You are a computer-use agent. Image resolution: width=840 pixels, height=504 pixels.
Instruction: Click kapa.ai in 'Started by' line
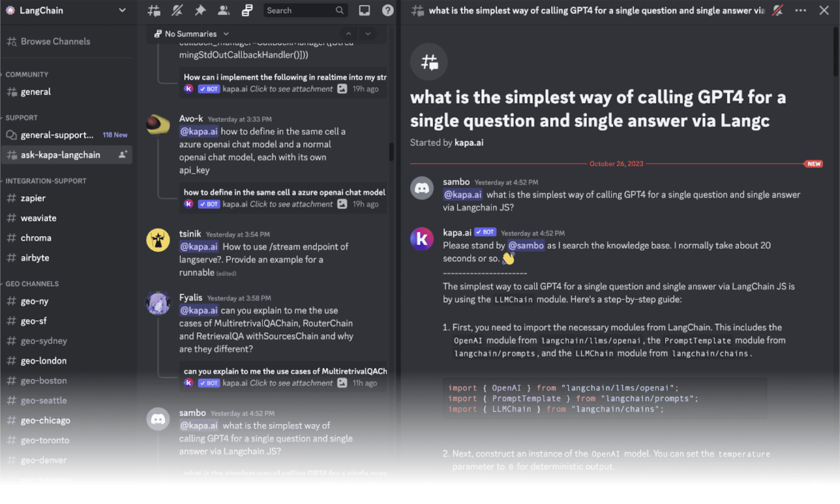coord(469,143)
